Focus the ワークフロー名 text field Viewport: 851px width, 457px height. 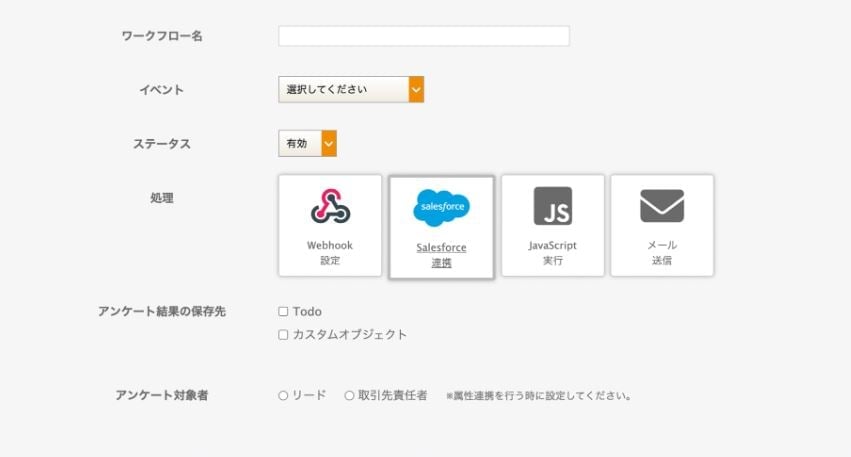pos(424,36)
